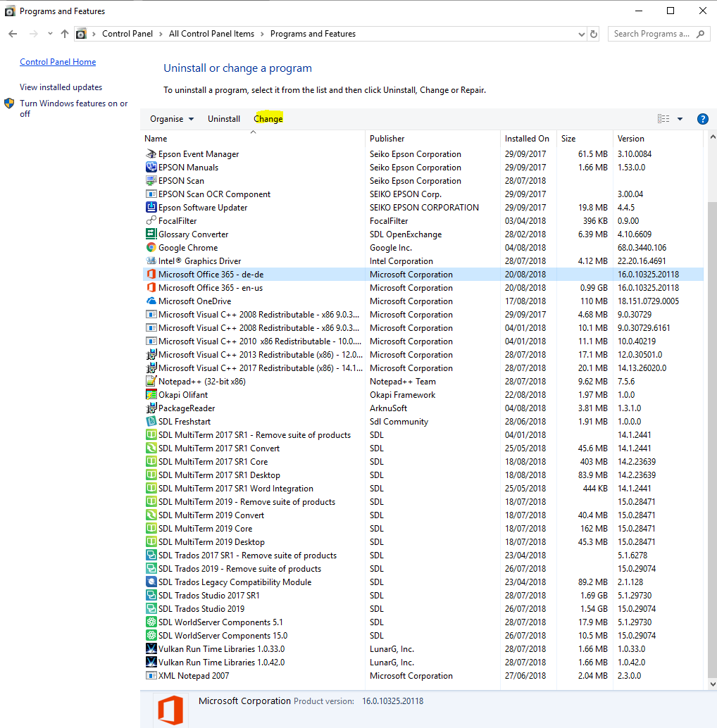The height and width of the screenshot is (728, 717).
Task: Select SDL MultiTerm 2017 SR1 Word Integration
Action: (423, 489)
